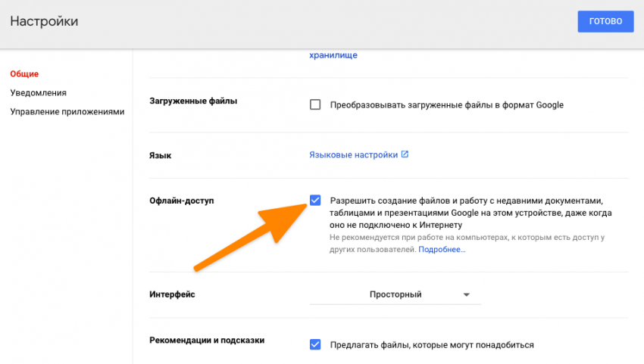Click the Предлагать файлы, которые могут понадобиться label
The height and width of the screenshot is (364, 644).
click(432, 345)
